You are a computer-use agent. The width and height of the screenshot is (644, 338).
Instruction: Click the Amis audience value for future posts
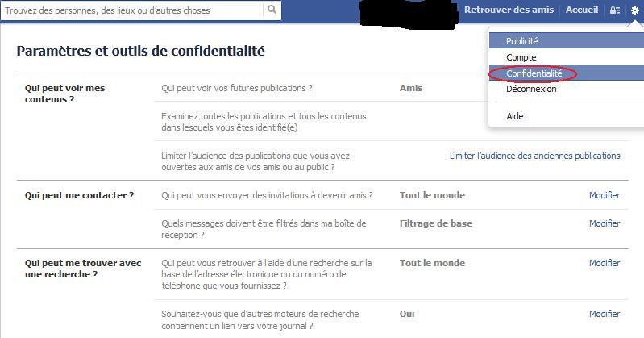point(411,88)
